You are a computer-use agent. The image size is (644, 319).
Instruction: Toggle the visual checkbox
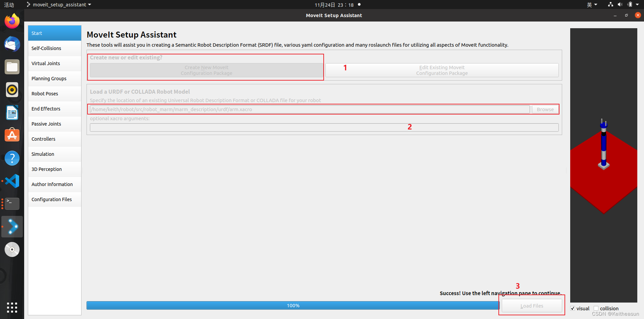[x=573, y=308]
